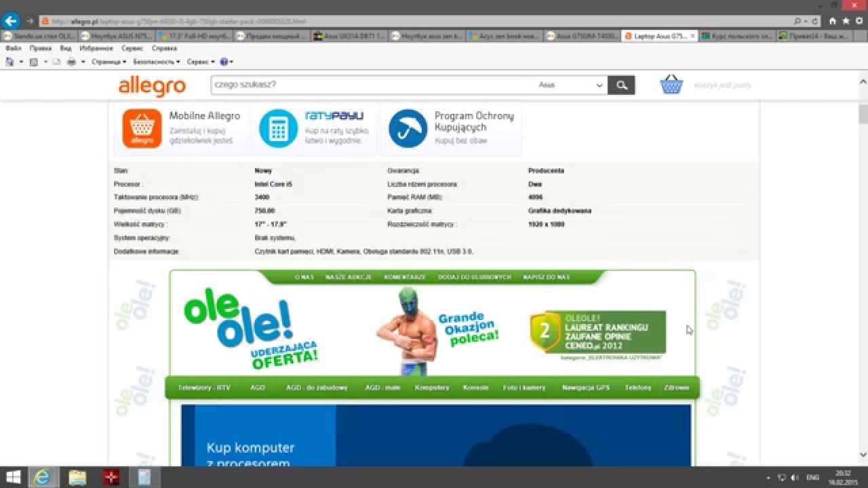
Task: Click the Kup komputer z procesorem banner
Action: coord(436,435)
